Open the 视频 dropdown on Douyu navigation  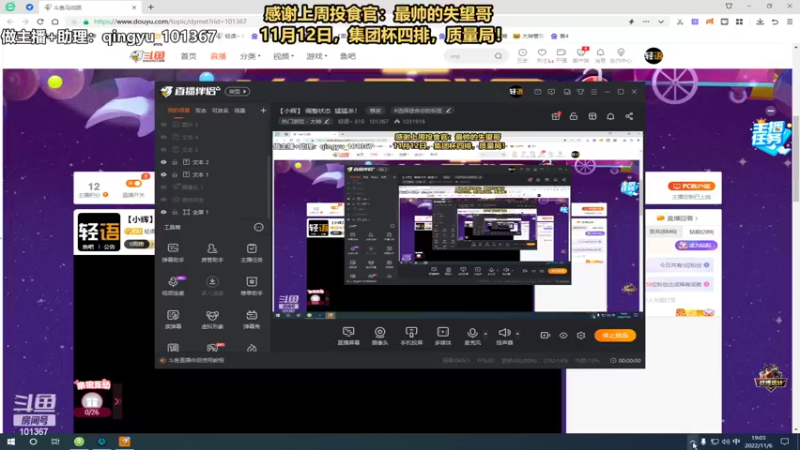pos(283,56)
